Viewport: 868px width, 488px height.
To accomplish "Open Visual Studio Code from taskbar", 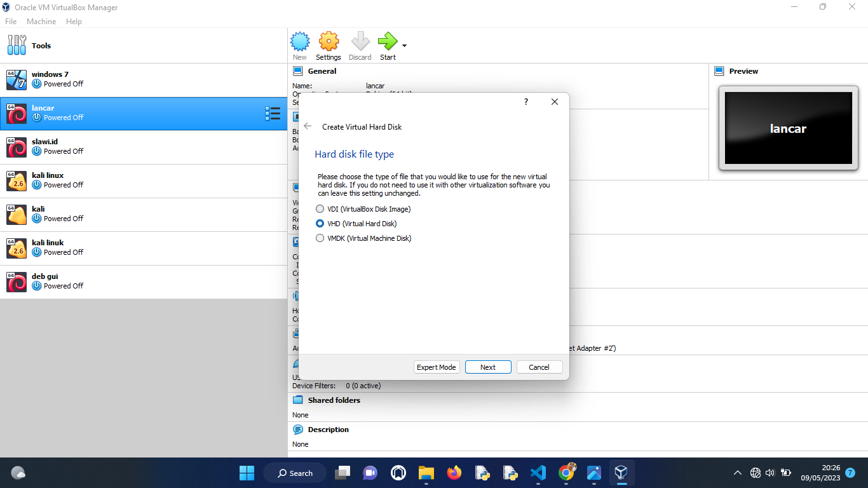I will [x=538, y=473].
